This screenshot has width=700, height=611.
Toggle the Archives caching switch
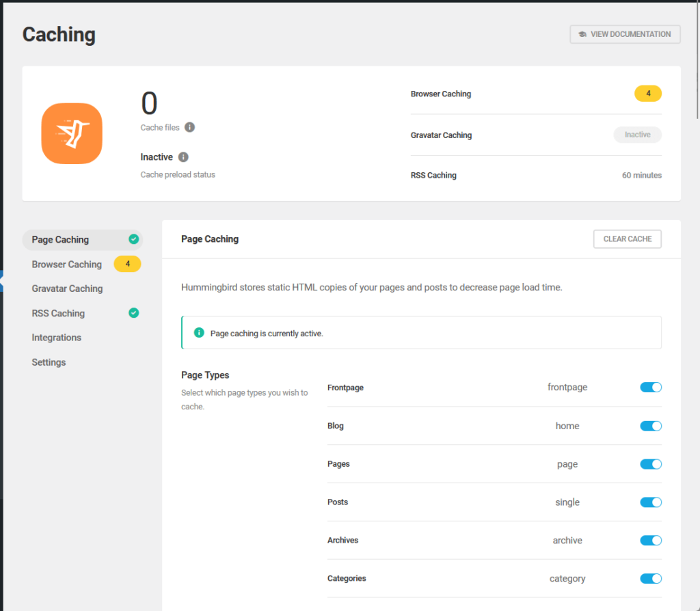pos(651,541)
